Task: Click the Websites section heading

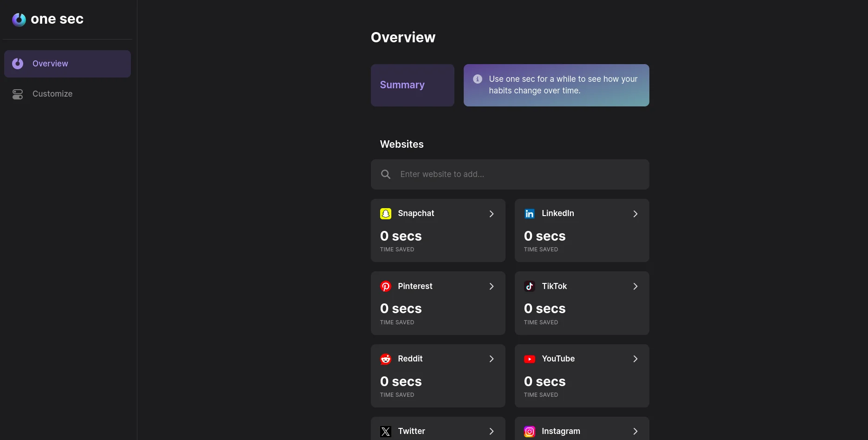Action: 402,144
